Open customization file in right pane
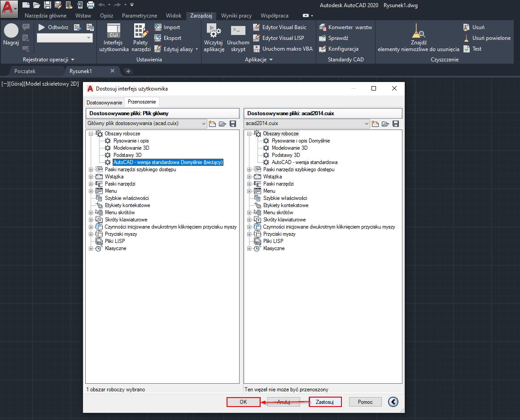Viewport: 520px width, 420px height. pyautogui.click(x=385, y=124)
